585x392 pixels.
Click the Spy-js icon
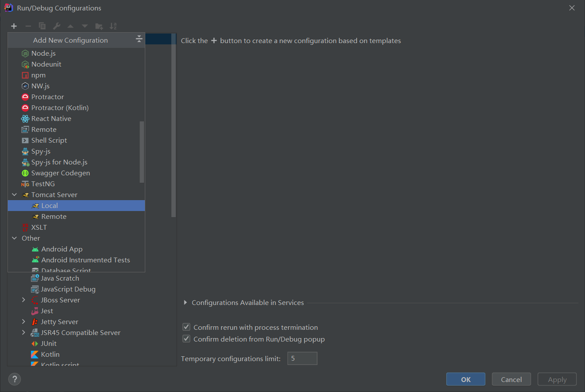pyautogui.click(x=25, y=151)
